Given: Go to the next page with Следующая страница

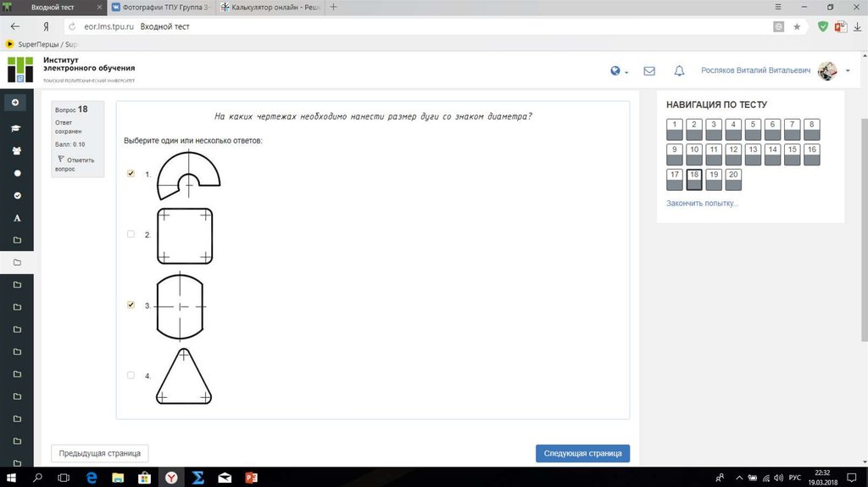Looking at the screenshot, I should tap(582, 453).
